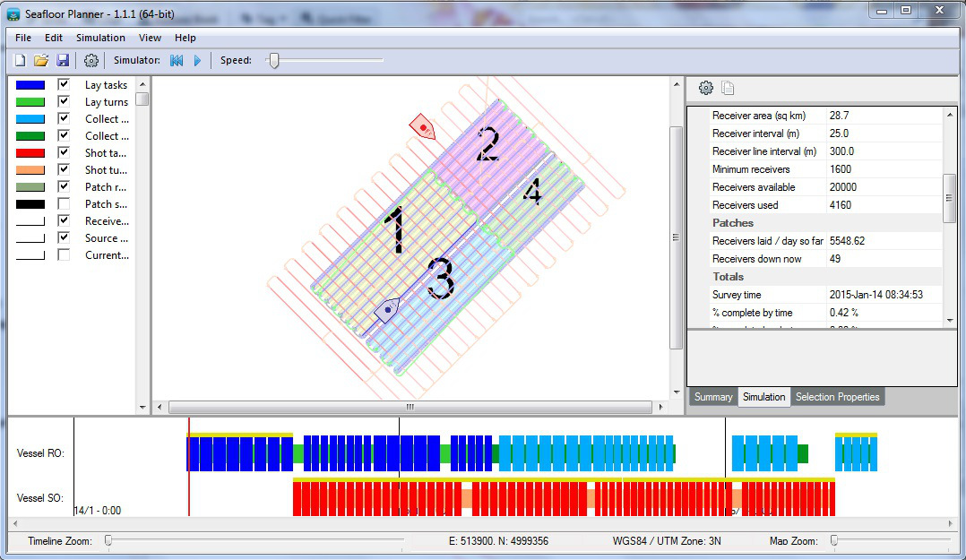Switch to Selection Properties tab
This screenshot has width=966, height=560.
(x=837, y=397)
